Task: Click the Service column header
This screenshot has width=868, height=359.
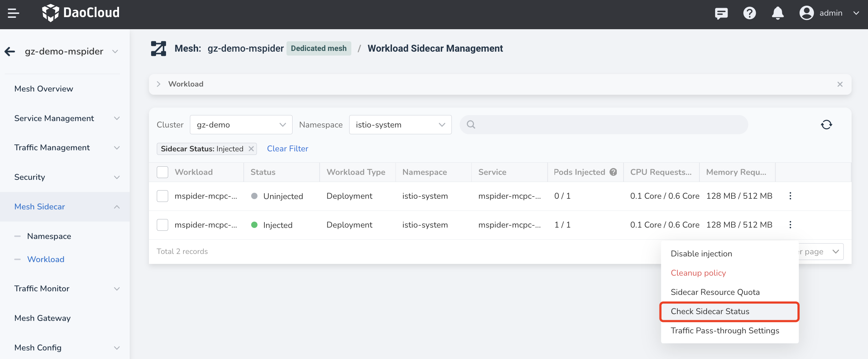Action: coord(492,172)
